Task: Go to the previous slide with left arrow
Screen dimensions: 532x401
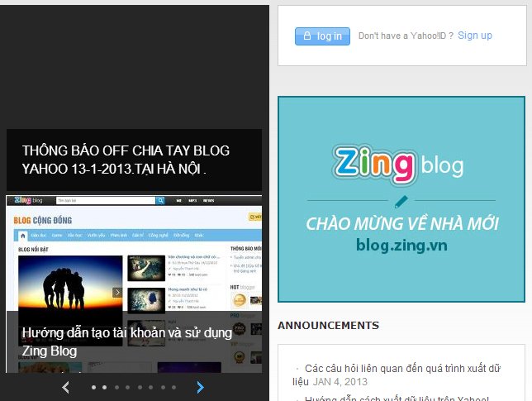Action: pyautogui.click(x=66, y=387)
